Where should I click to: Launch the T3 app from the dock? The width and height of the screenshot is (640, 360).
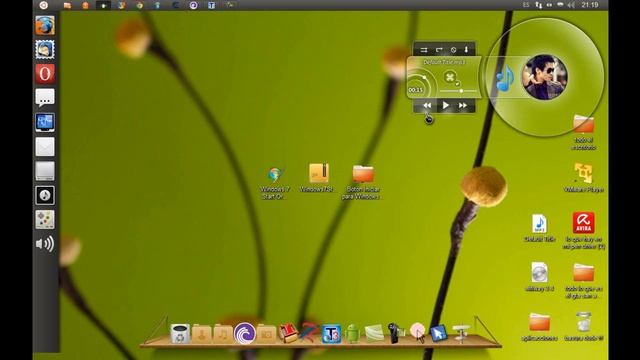click(x=331, y=334)
